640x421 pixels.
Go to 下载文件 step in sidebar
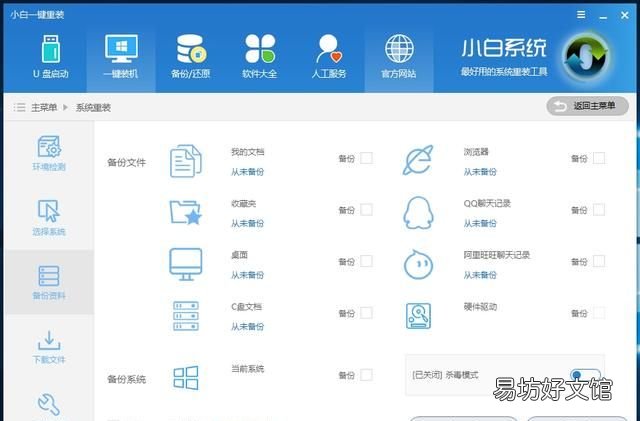(49, 347)
